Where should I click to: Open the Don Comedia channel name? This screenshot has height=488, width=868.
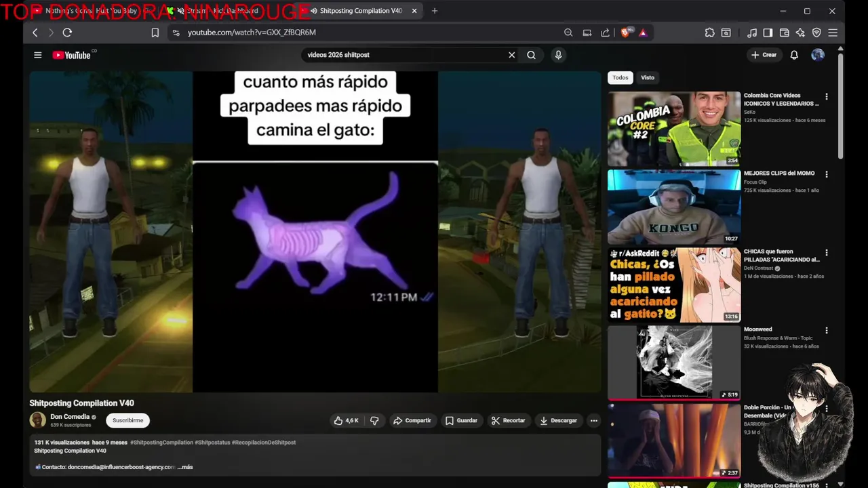point(70,417)
